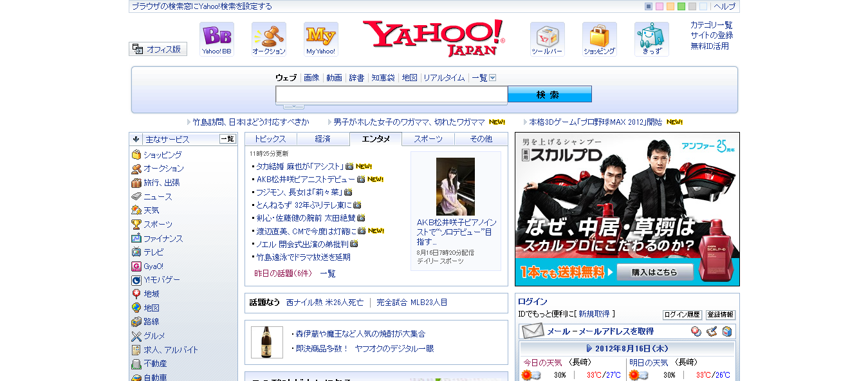Click the mail envelope icon
868x381 pixels.
coord(533,331)
